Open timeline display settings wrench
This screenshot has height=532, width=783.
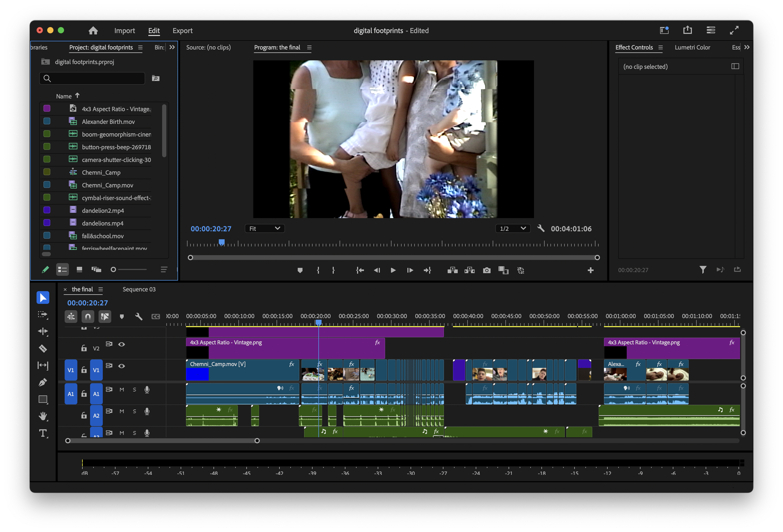click(x=138, y=316)
